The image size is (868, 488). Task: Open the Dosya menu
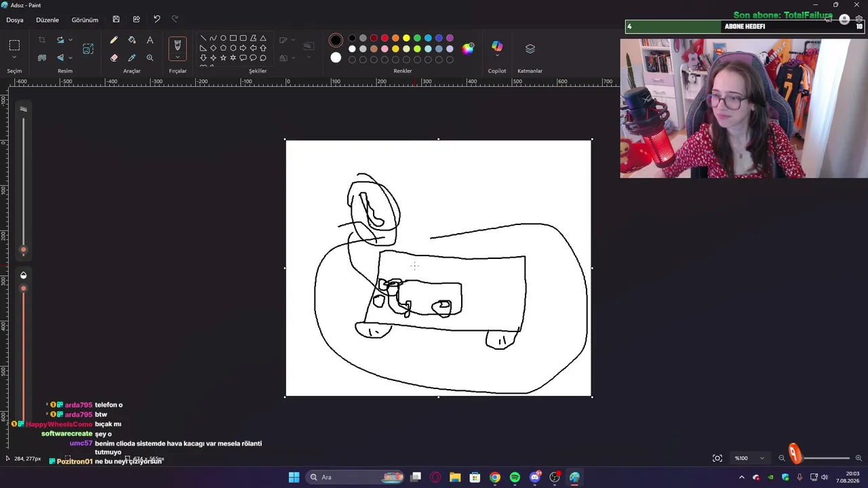pos(15,20)
